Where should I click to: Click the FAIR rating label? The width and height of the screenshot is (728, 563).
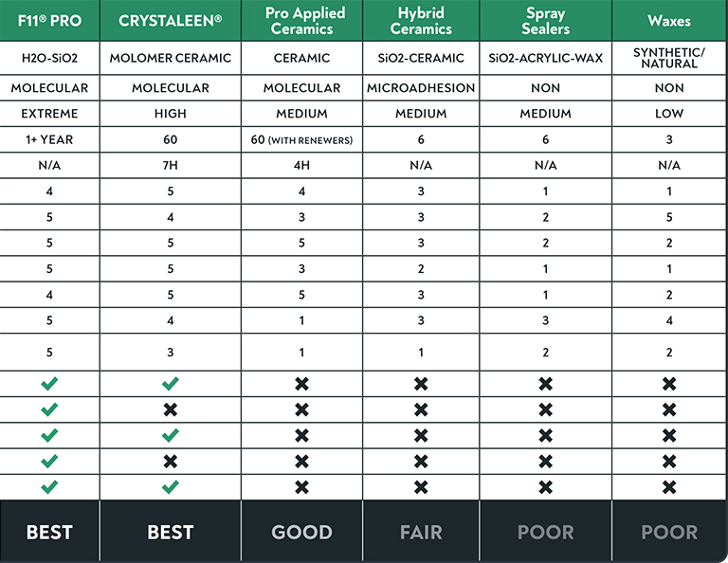[421, 532]
